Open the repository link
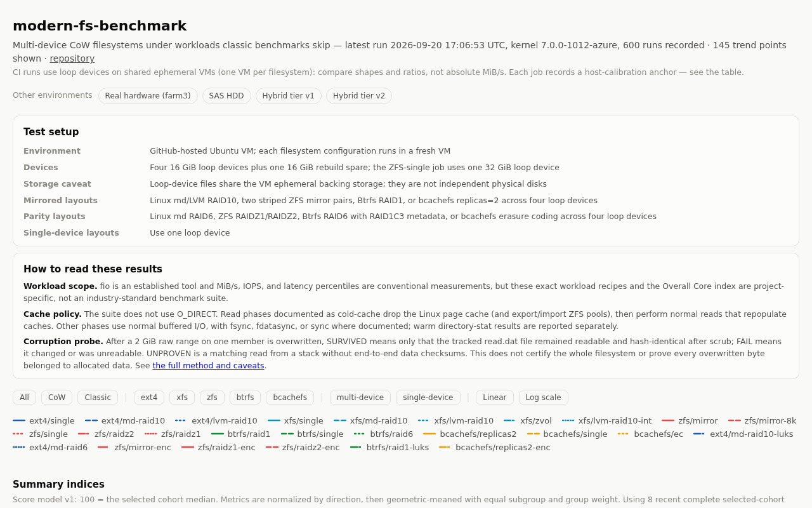This screenshot has width=812, height=508. (72, 58)
